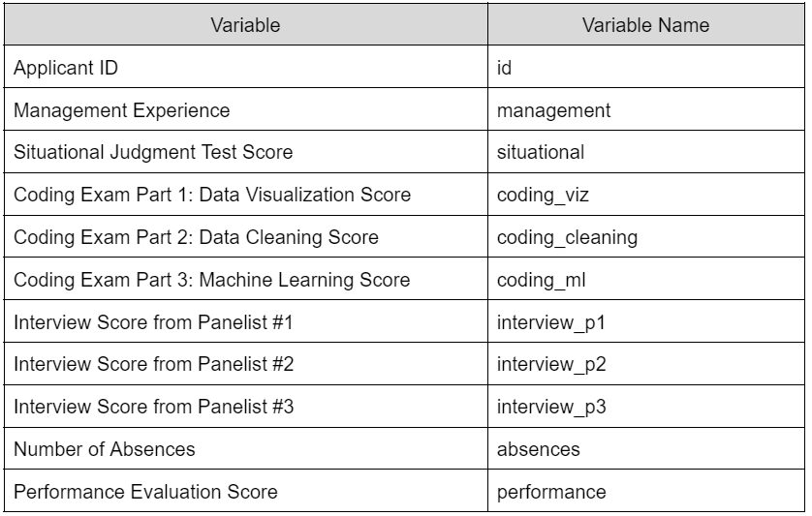The image size is (812, 516).
Task: Click the "situational" variable name cell
Action: (x=541, y=153)
